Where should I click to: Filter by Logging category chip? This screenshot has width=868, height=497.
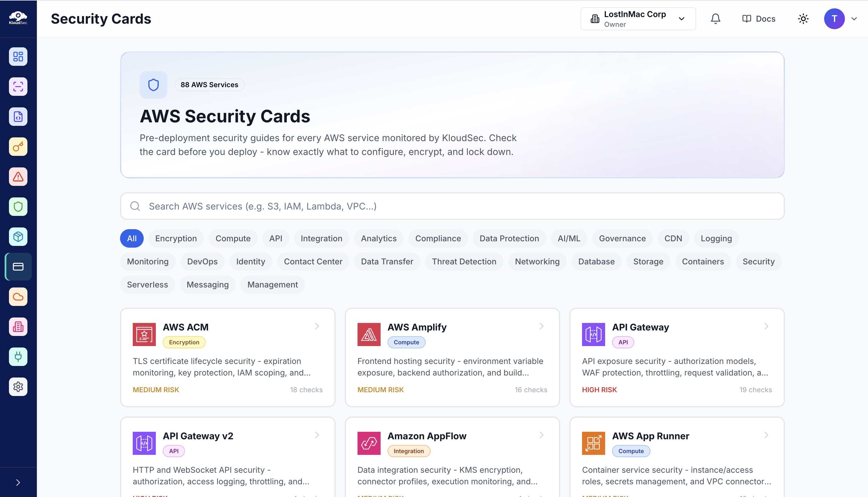tap(716, 238)
